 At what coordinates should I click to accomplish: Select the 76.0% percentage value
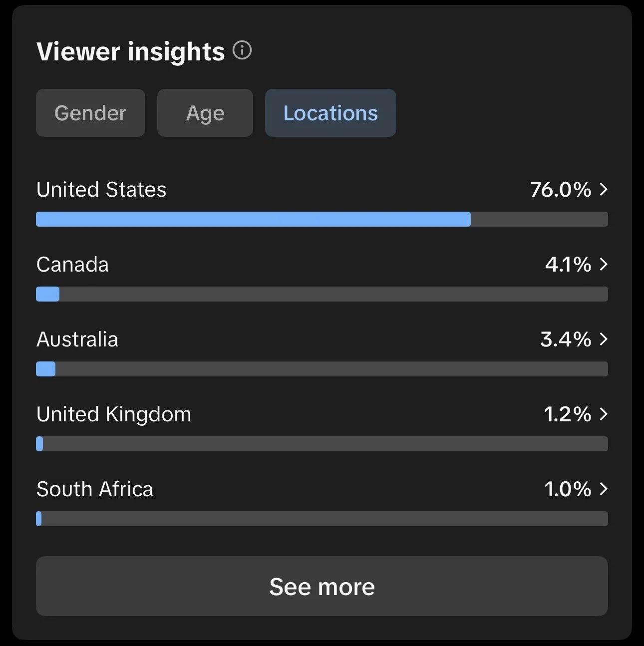(x=561, y=190)
